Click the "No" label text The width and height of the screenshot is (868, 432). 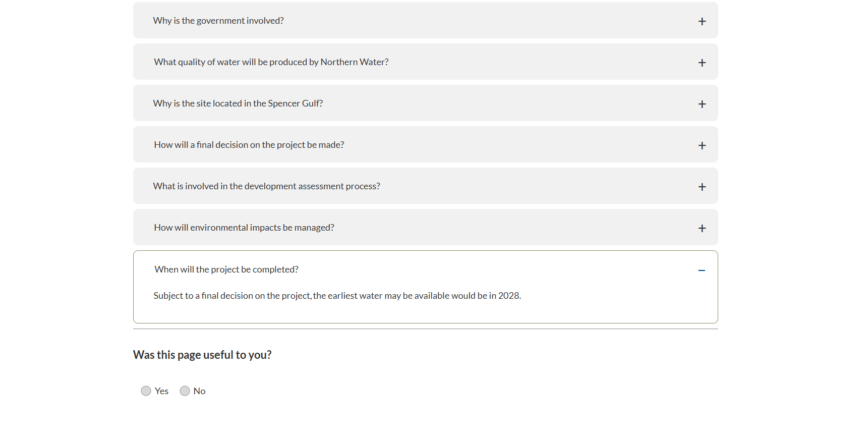coord(199,391)
